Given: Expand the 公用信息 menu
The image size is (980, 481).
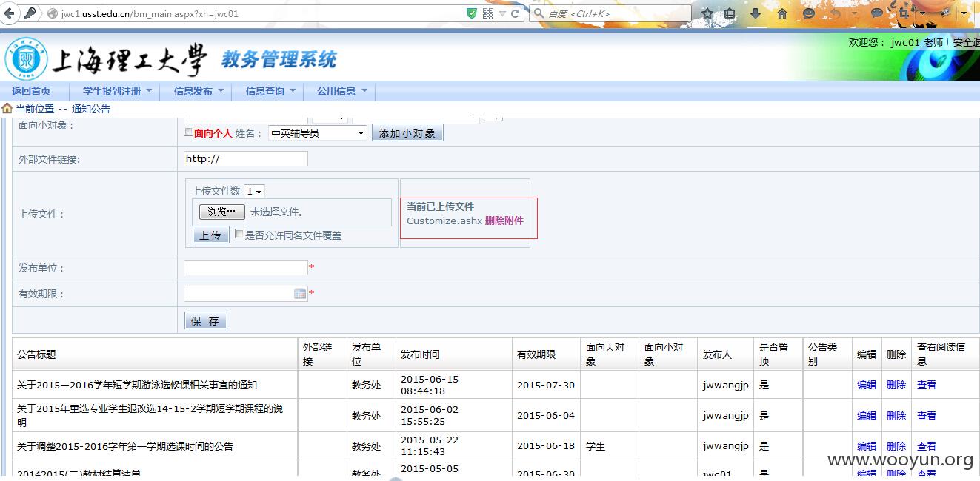Looking at the screenshot, I should click(342, 91).
